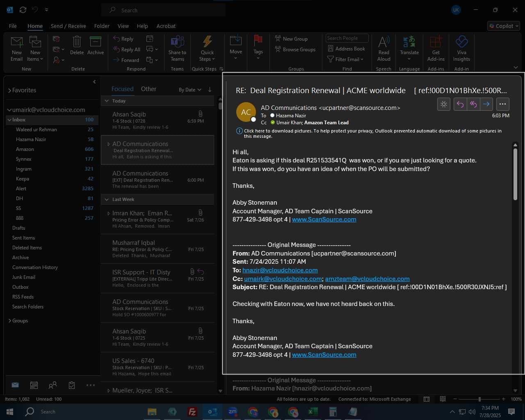Image resolution: width=525 pixels, height=420 pixels.
Task: Open the Copilot dropdown
Action: point(504,26)
